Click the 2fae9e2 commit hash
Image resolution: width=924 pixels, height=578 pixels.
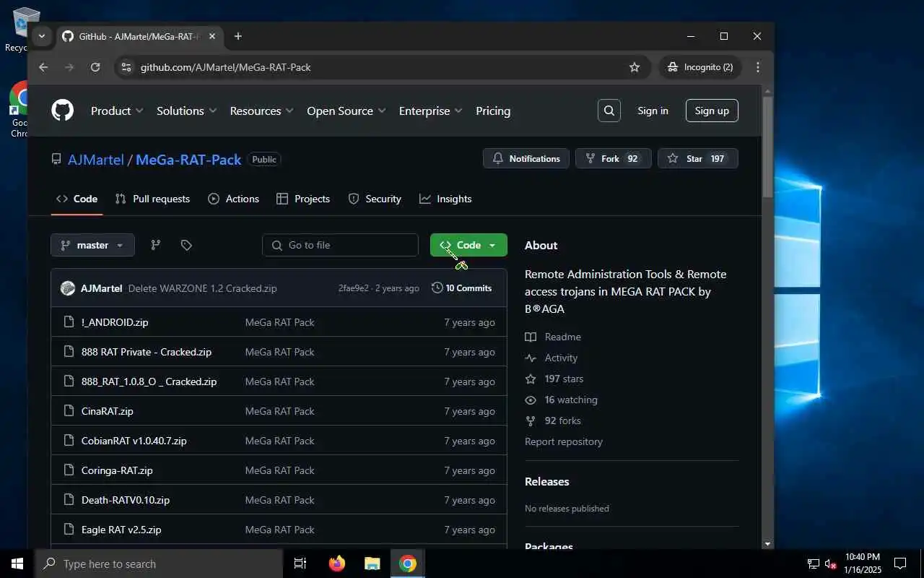pos(354,288)
